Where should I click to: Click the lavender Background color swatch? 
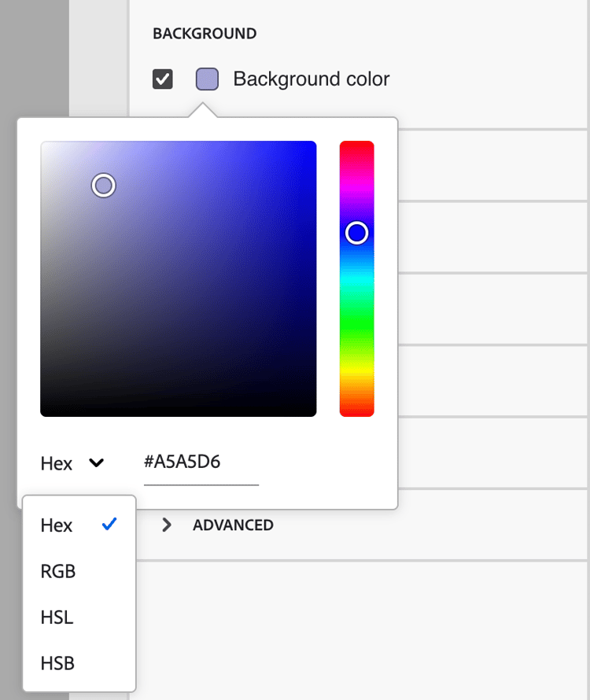[x=207, y=79]
